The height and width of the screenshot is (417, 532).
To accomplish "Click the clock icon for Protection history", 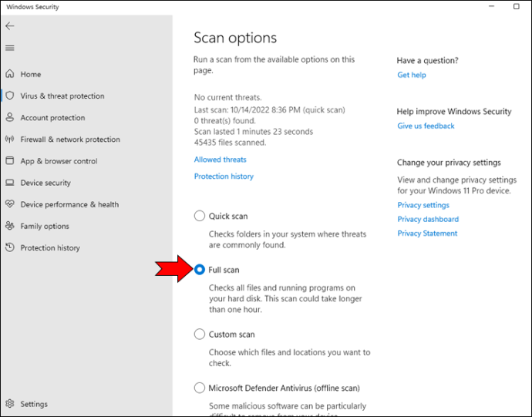I will coord(10,247).
